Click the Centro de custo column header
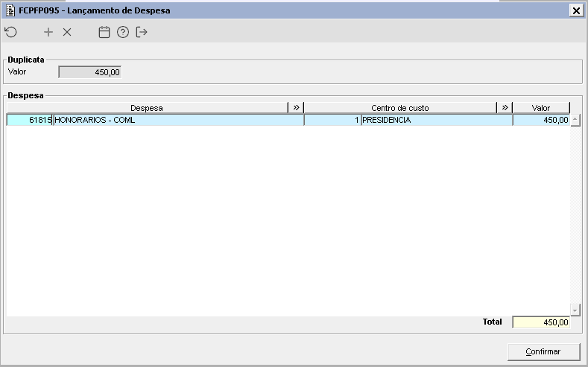588x367 pixels. [x=400, y=108]
